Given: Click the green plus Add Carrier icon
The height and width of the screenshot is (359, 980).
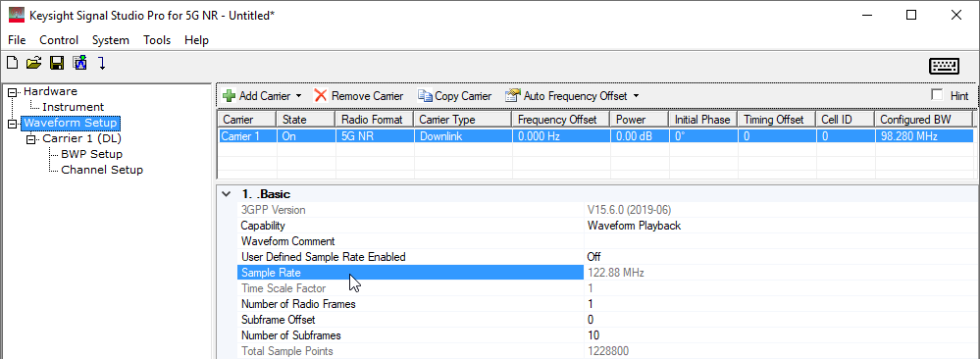Looking at the screenshot, I should coord(229,96).
